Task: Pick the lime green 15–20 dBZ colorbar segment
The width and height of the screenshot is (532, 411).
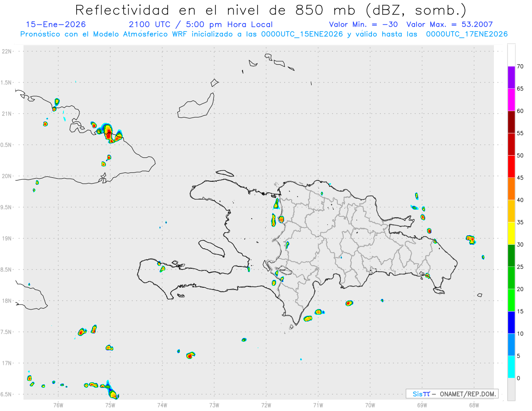Action: pos(511,300)
